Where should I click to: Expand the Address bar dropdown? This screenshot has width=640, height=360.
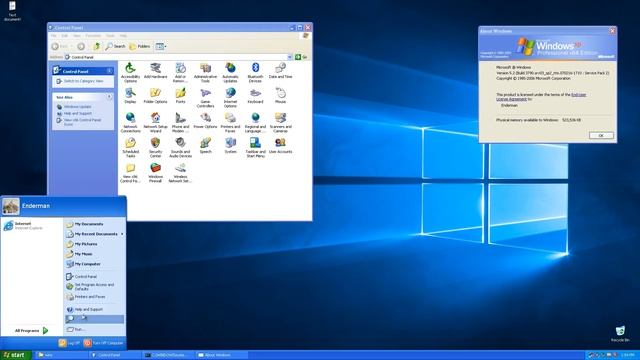pos(289,57)
